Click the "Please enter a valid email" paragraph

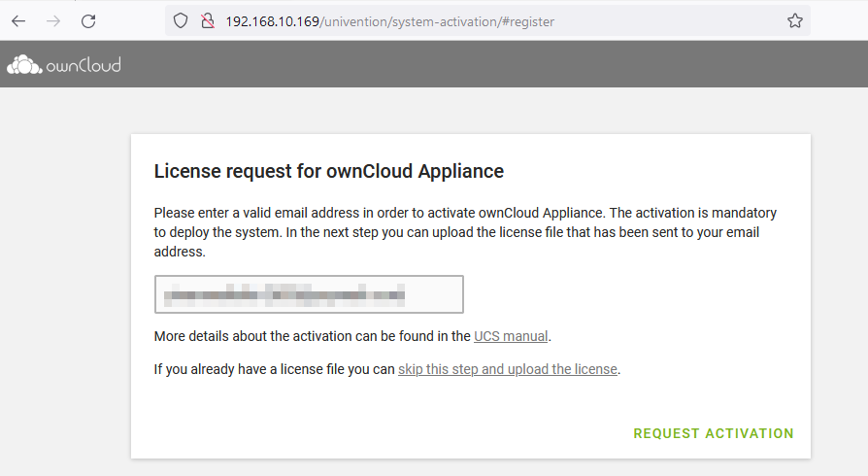click(x=465, y=231)
